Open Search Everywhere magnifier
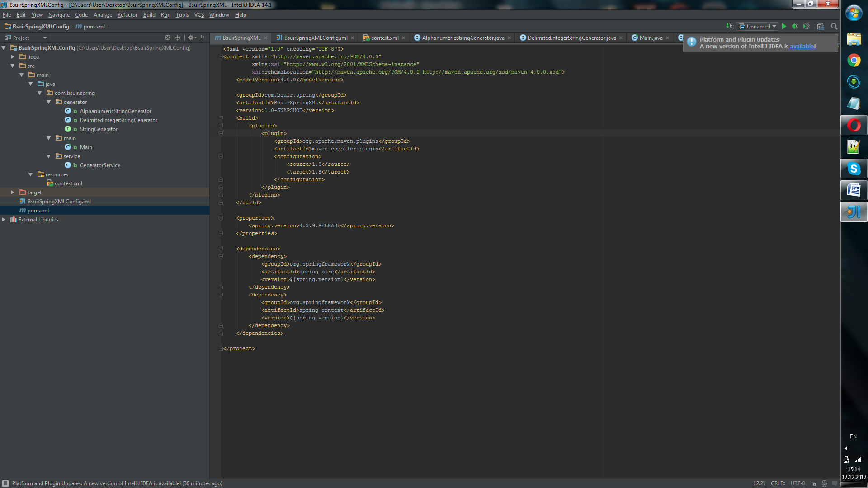868x488 pixels. pyautogui.click(x=834, y=26)
